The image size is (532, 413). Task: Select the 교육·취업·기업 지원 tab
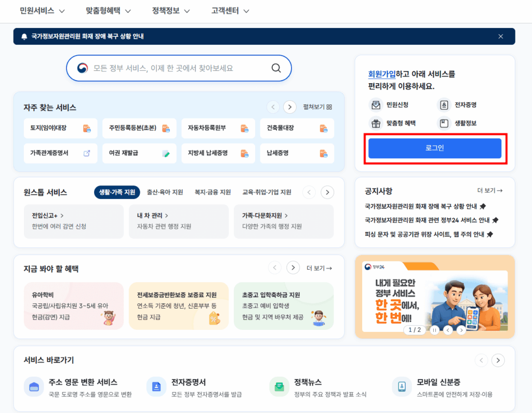267,192
